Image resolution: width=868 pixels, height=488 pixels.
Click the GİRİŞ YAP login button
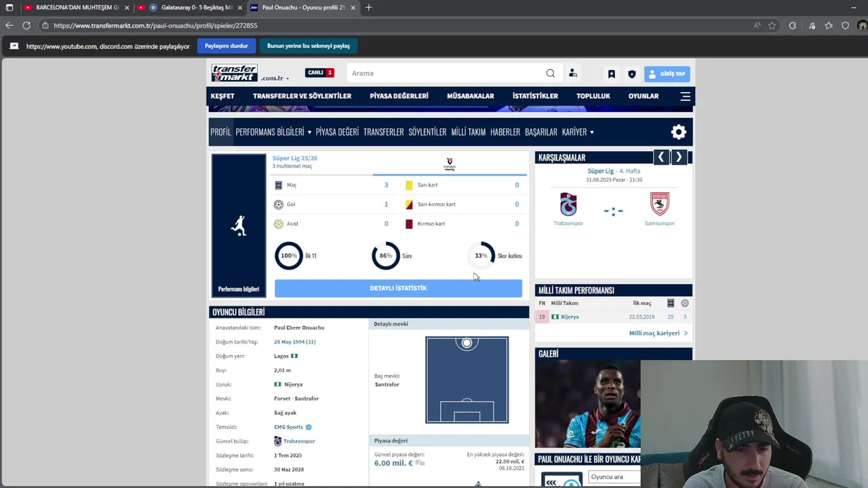[667, 74]
